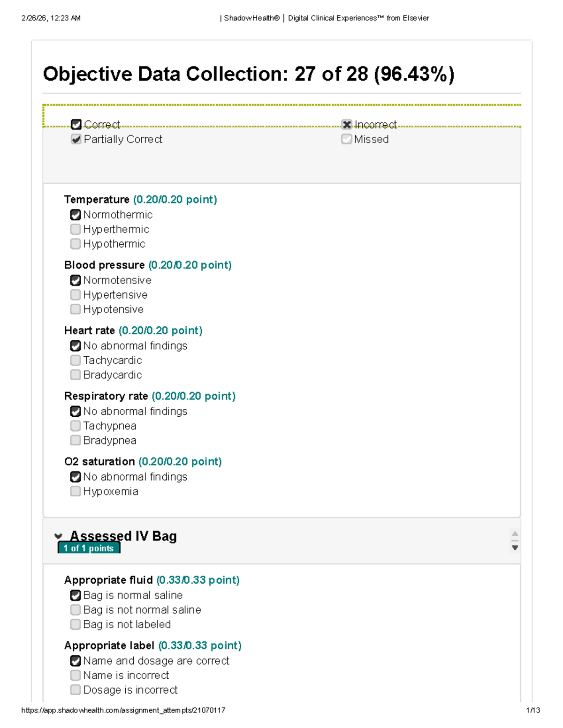Screen dimensions: 563x728
Task: Click the Partially Correct legend icon
Action: tap(76, 139)
